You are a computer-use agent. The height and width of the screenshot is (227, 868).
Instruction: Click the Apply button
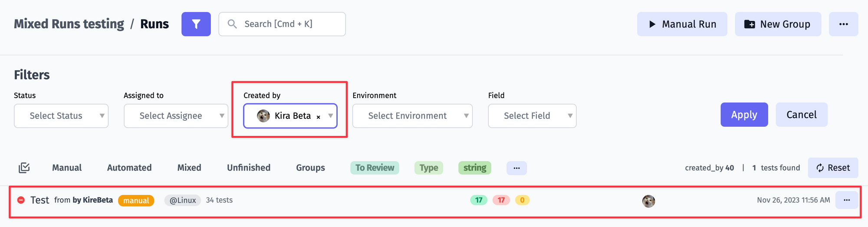pos(744,115)
